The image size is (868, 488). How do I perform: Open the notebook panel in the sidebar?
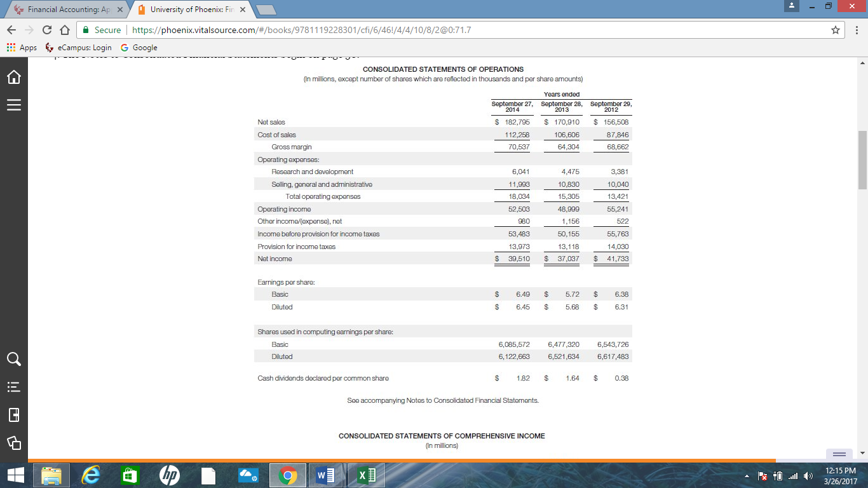(13, 415)
